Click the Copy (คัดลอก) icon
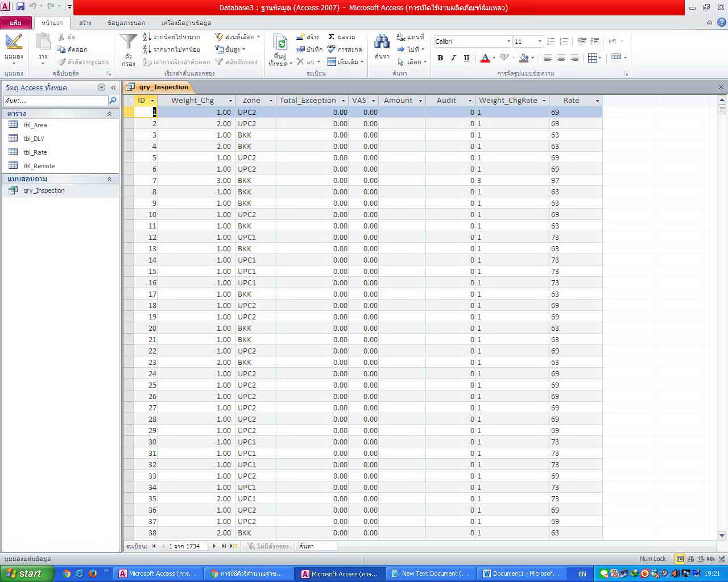Image resolution: width=728 pixels, height=582 pixels. click(61, 49)
